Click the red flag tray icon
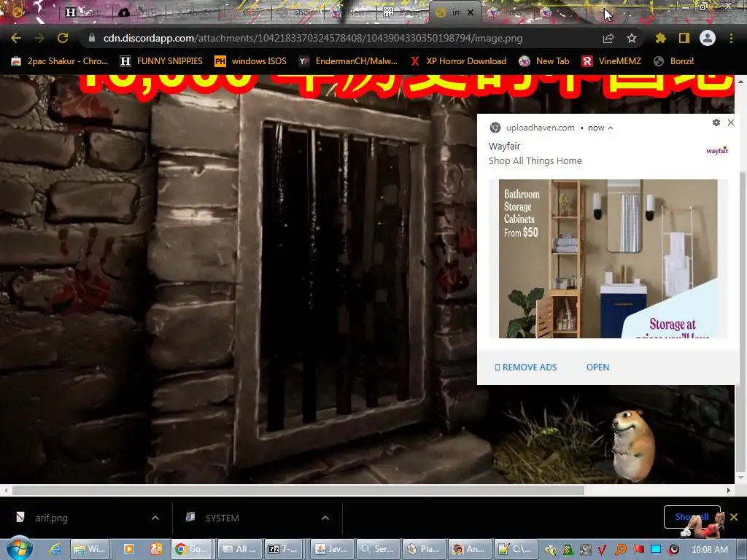The image size is (747, 560). 638,550
